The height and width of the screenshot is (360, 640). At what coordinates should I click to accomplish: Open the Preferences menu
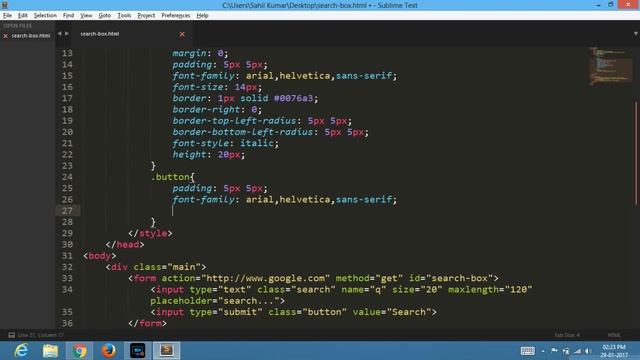tap(176, 16)
